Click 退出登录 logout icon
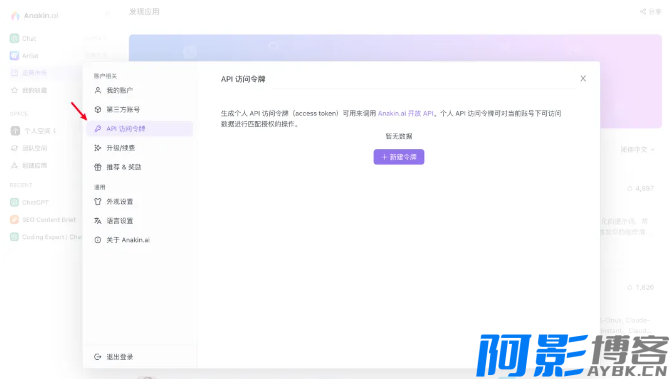672x379 pixels. [x=98, y=357]
